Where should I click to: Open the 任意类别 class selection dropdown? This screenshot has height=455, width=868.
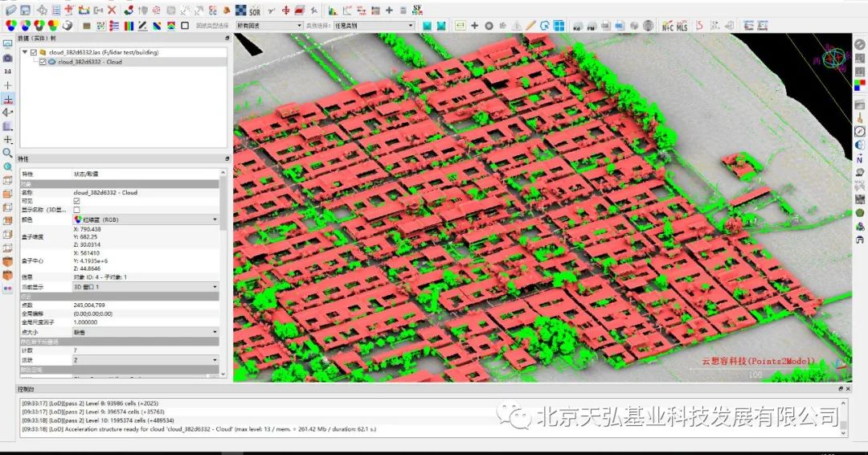(374, 26)
